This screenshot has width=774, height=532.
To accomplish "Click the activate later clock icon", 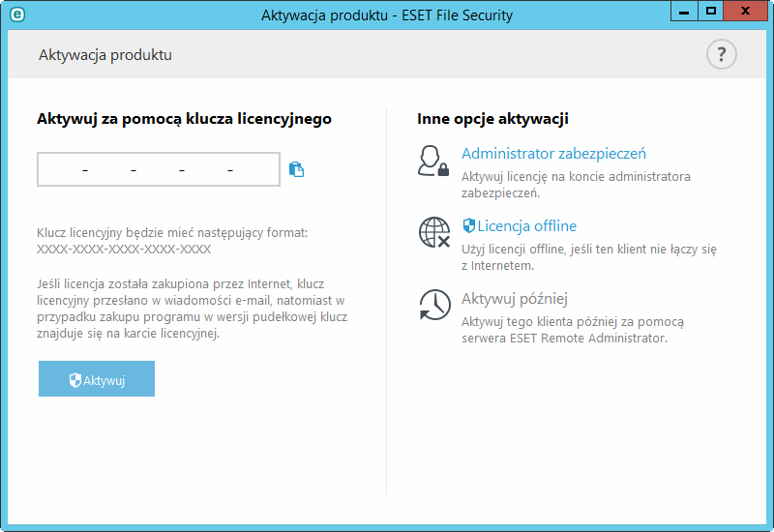I will click(434, 305).
